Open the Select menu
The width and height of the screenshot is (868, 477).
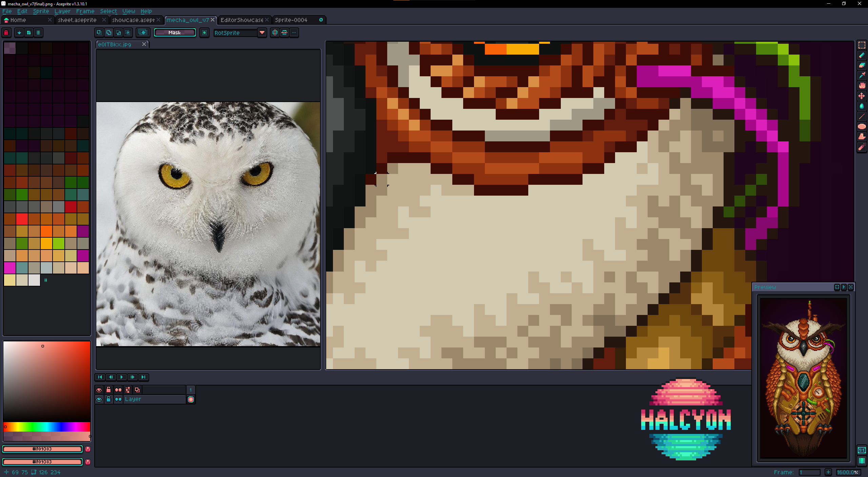[x=108, y=11]
